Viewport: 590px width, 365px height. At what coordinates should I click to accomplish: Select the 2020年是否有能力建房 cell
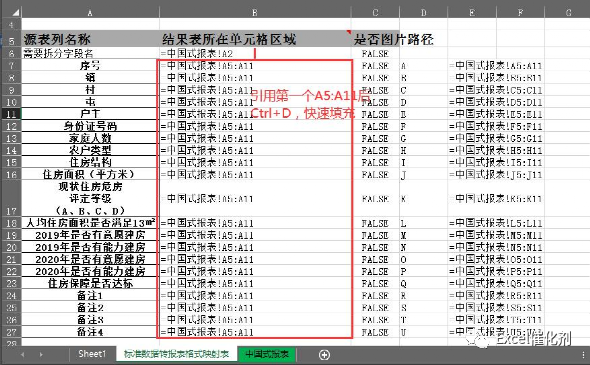point(90,271)
